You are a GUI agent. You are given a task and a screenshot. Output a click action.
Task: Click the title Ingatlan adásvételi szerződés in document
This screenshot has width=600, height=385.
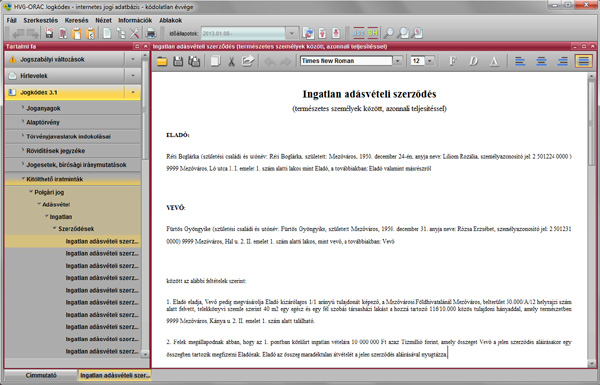click(369, 94)
